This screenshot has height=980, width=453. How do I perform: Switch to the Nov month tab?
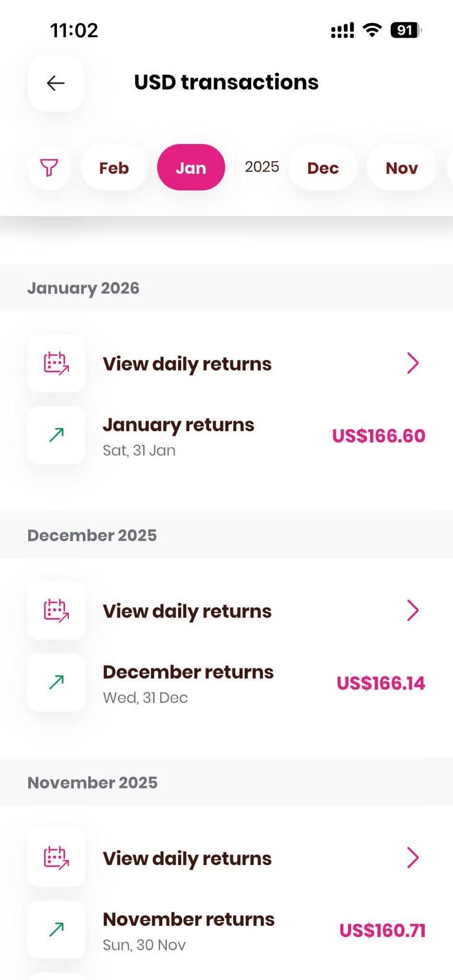point(401,168)
